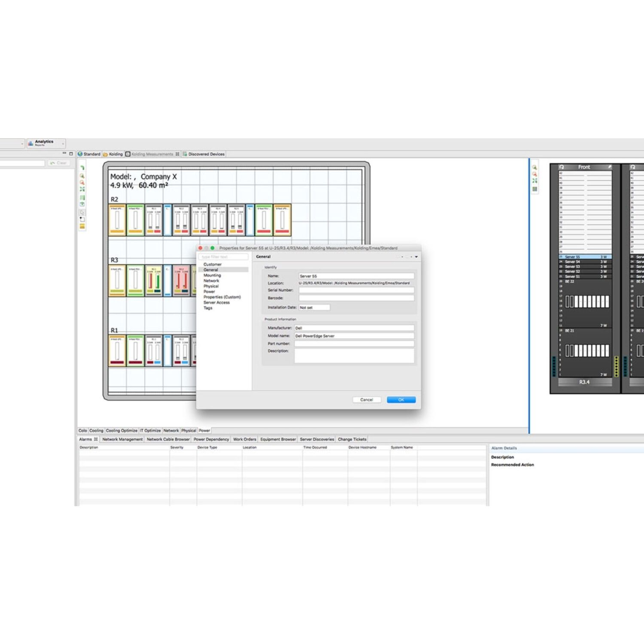Select highlighted Server 55 in rack R3.4
Image resolution: width=644 pixels, height=644 pixels.
586,257
